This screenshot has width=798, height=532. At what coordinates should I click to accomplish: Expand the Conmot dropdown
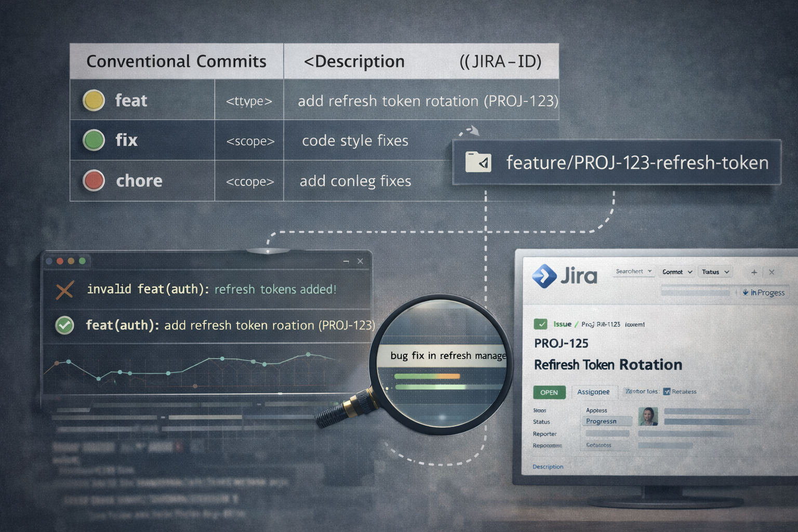point(677,272)
